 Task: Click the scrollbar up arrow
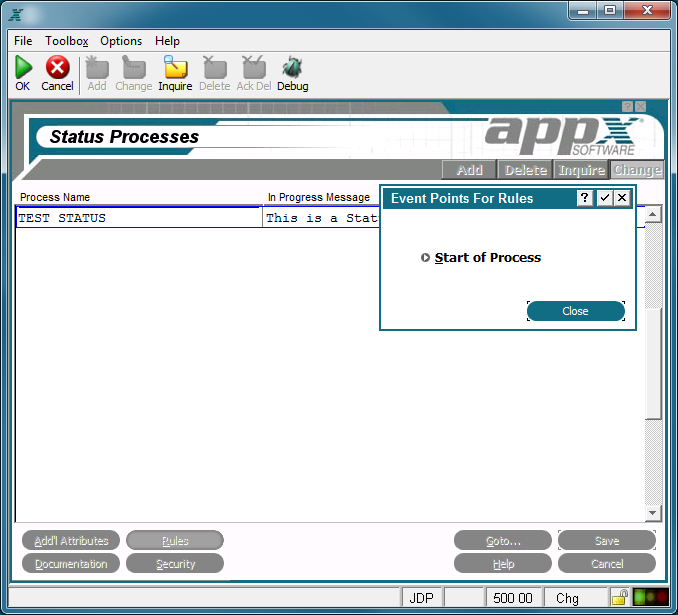click(x=653, y=214)
